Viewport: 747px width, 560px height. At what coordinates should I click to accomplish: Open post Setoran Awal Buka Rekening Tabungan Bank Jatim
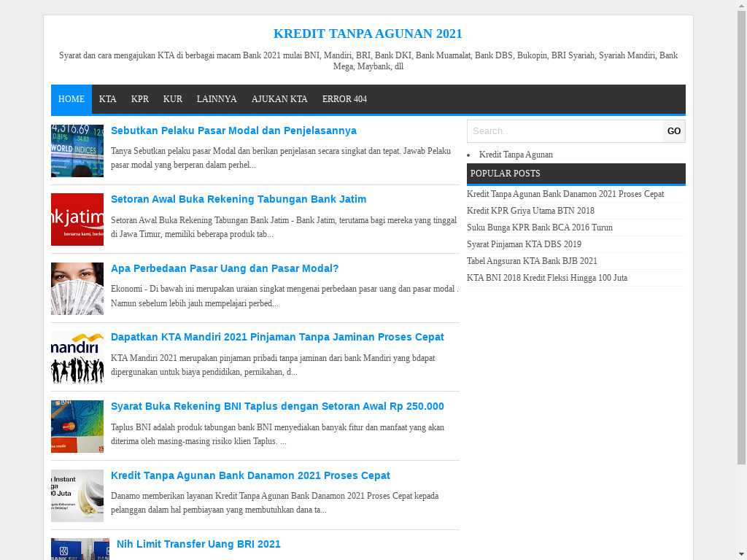[239, 200]
